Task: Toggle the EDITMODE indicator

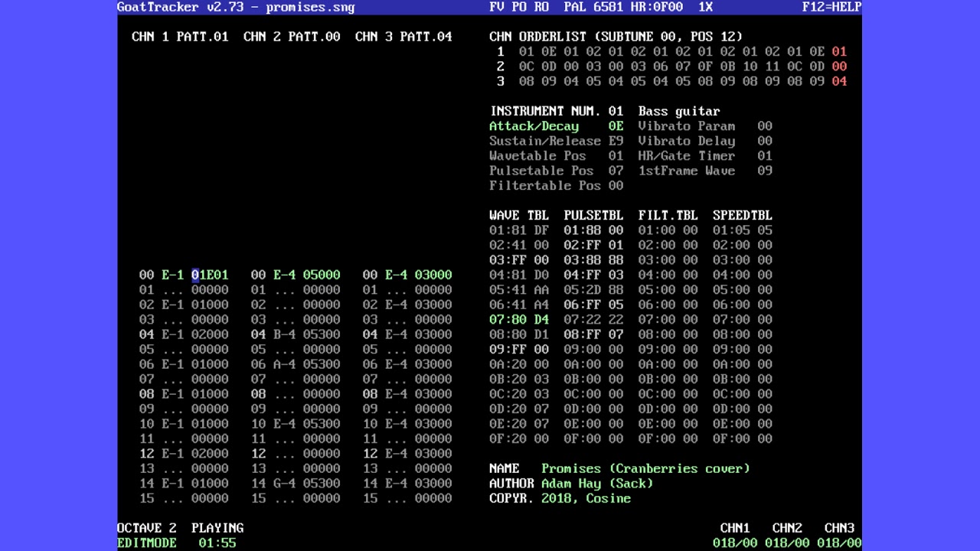Action: pos(146,543)
